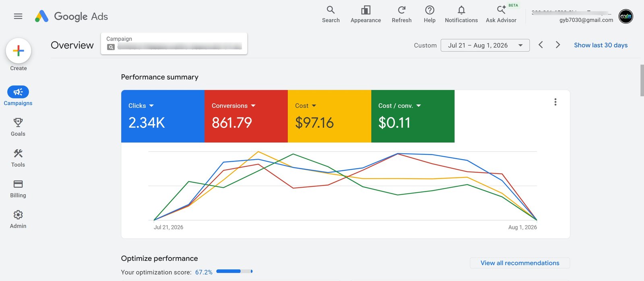This screenshot has width=644, height=281.
Task: Open the Appearance settings
Action: tap(365, 14)
